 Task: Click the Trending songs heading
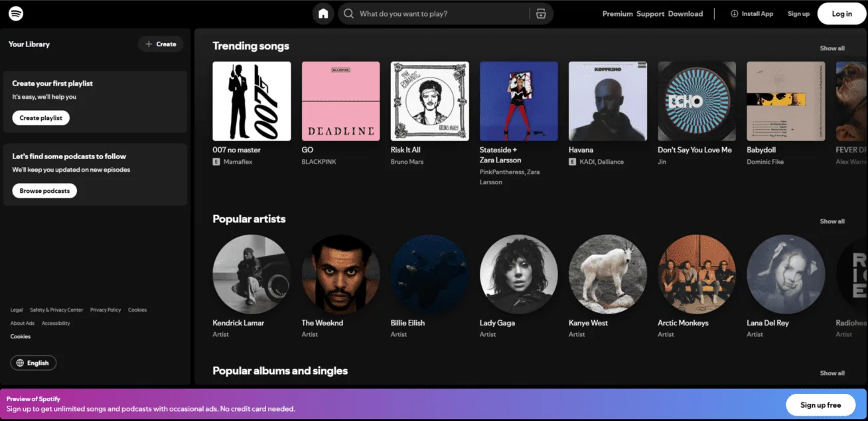point(251,46)
